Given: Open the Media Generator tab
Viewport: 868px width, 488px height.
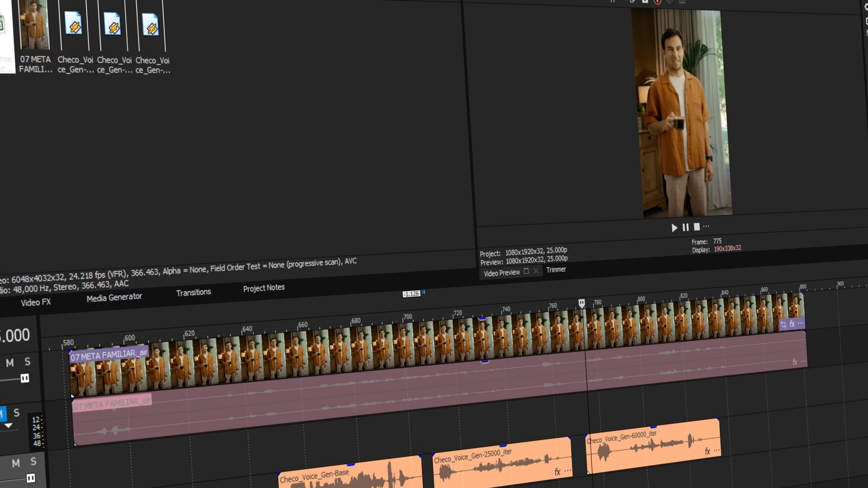Looking at the screenshot, I should pyautogui.click(x=114, y=297).
